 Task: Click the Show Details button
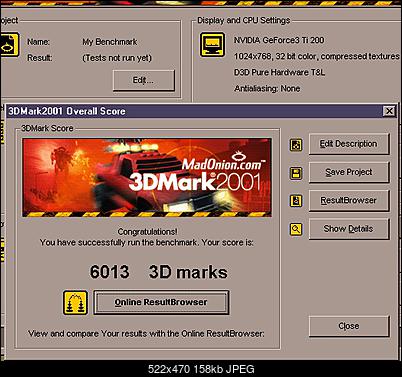[349, 229]
